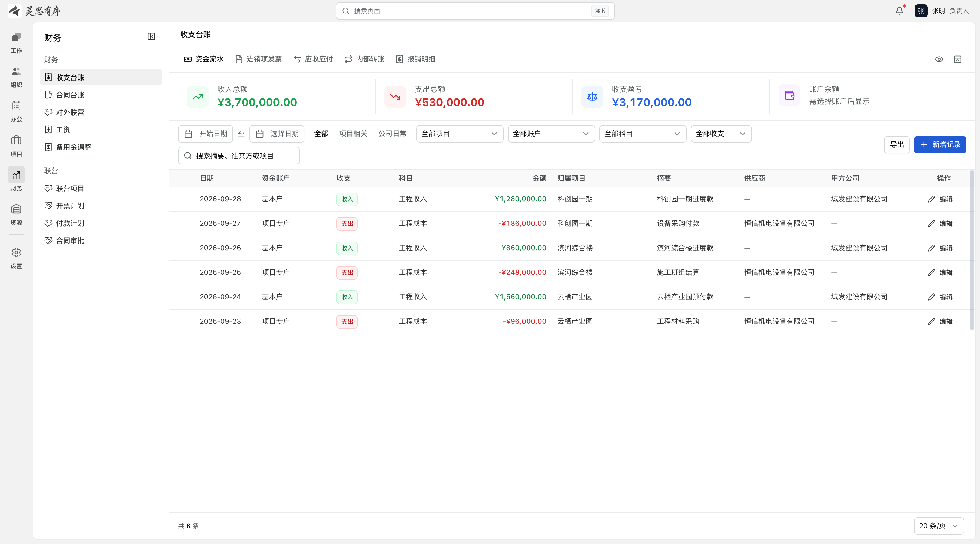Click the 张 user avatar
Screen dimensions: 980x544
point(921,11)
